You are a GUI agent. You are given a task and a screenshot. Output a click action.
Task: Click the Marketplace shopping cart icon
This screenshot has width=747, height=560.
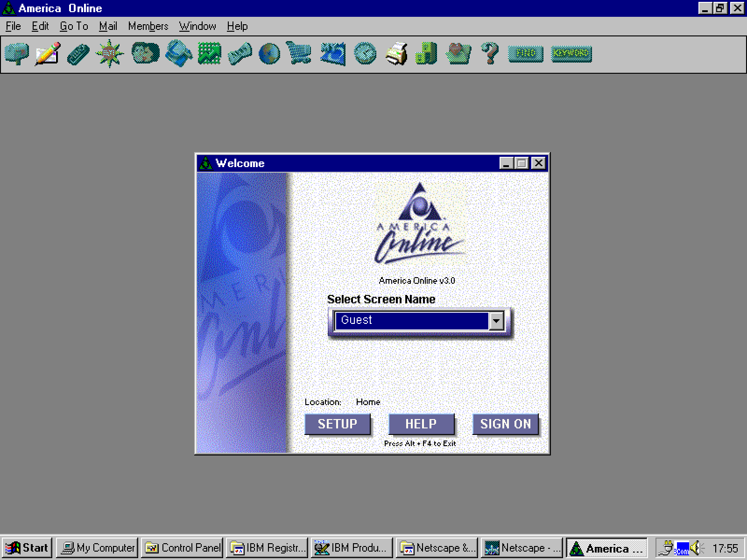[x=298, y=54]
